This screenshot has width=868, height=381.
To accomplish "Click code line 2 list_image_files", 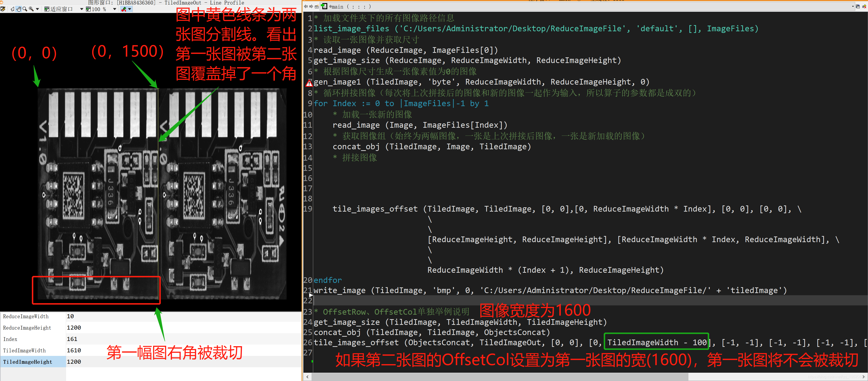I will point(536,29).
